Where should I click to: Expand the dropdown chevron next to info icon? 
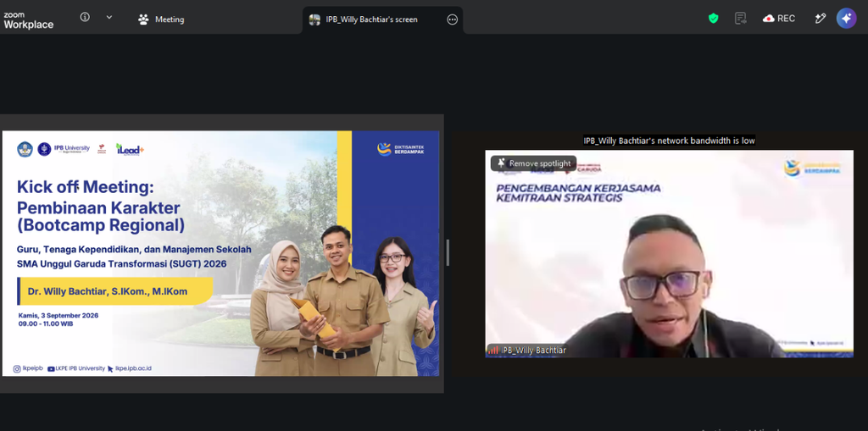coord(109,17)
